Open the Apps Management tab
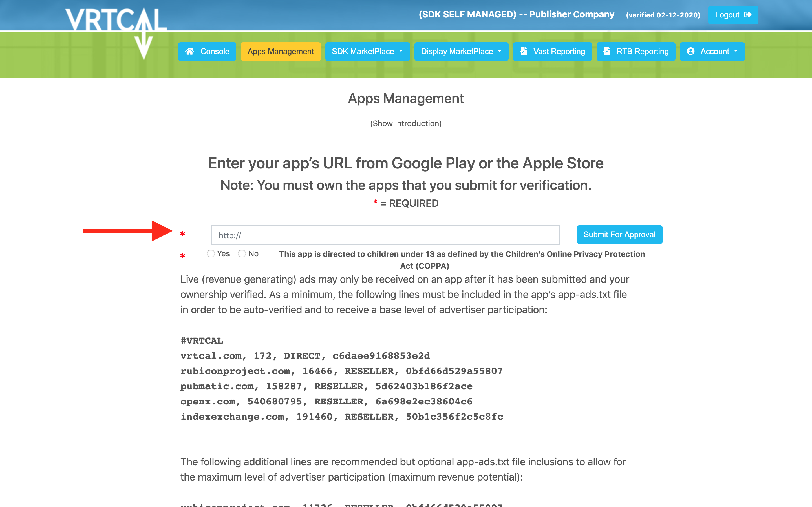 click(281, 51)
